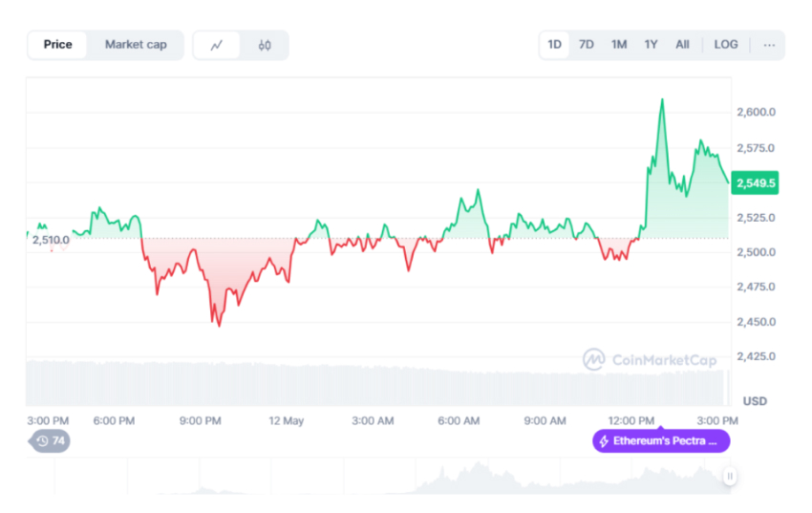
Task: Select the Price tab
Action: pos(57,45)
